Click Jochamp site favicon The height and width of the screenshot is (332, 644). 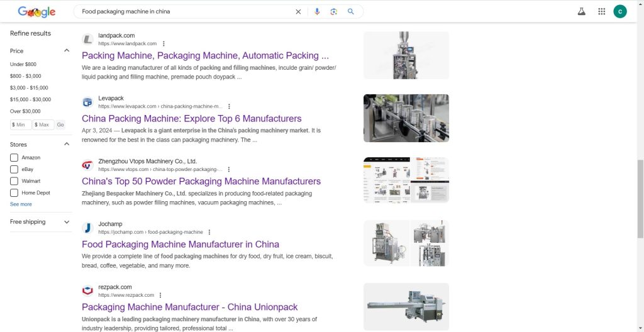87,228
